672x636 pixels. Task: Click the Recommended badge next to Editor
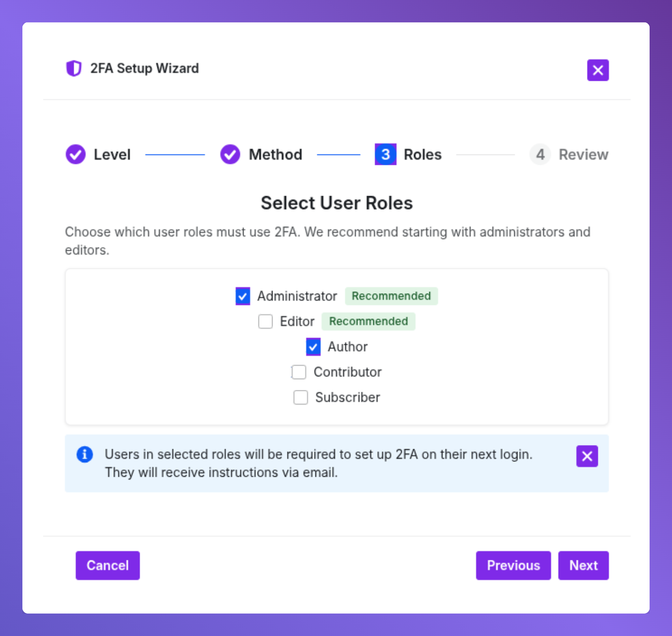pyautogui.click(x=368, y=321)
